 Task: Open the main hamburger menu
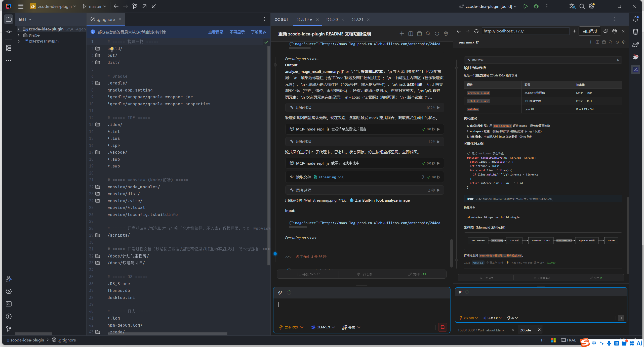click(x=21, y=6)
